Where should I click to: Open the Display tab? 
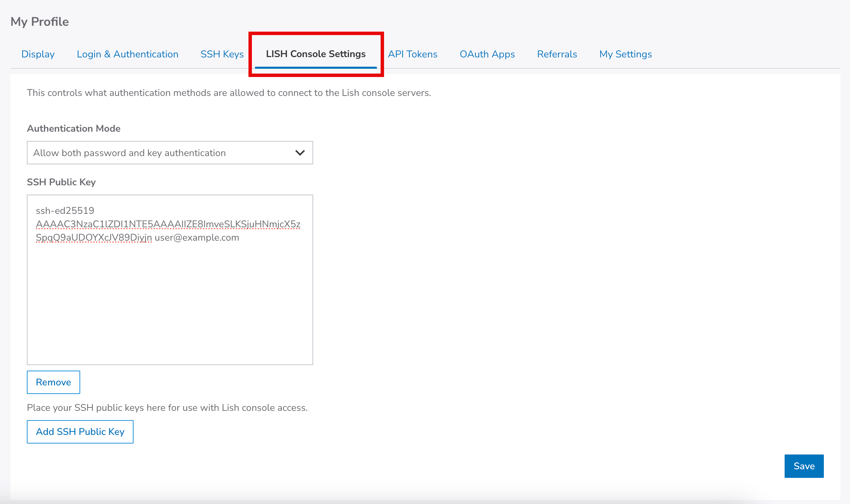coord(38,54)
